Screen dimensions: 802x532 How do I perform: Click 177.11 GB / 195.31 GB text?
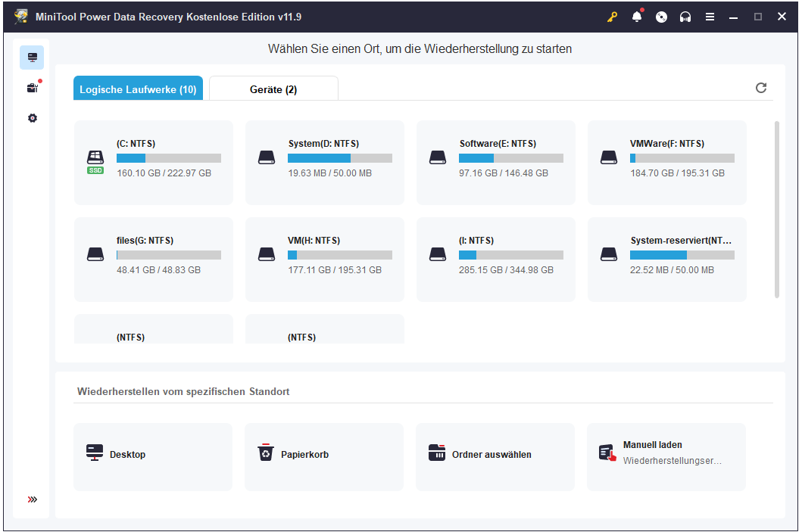tap(335, 270)
